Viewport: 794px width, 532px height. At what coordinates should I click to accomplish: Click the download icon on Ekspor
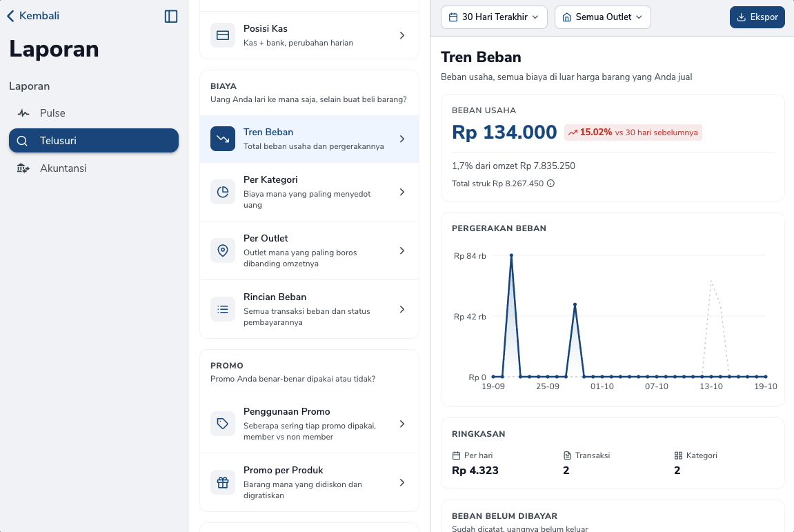(742, 17)
